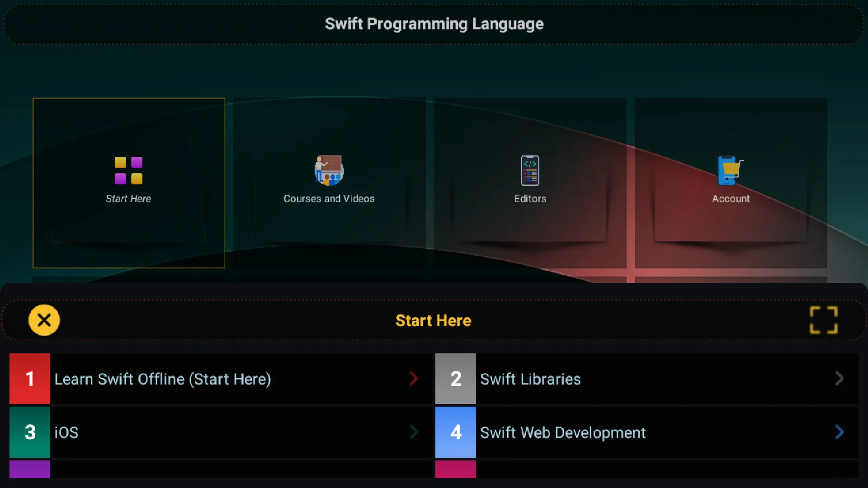This screenshot has height=488, width=868.
Task: Open the iOS row
Action: click(221, 432)
